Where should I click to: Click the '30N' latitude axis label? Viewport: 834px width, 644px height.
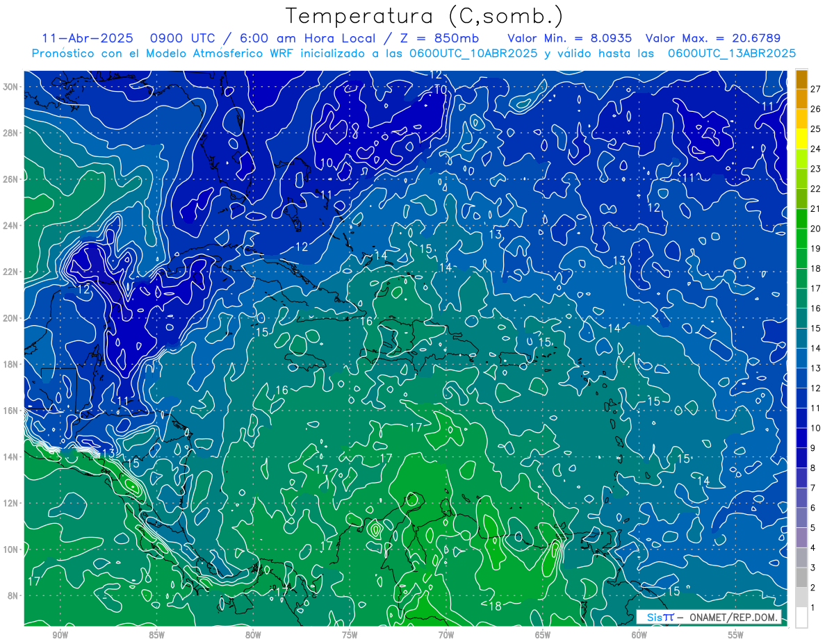[x=10, y=87]
